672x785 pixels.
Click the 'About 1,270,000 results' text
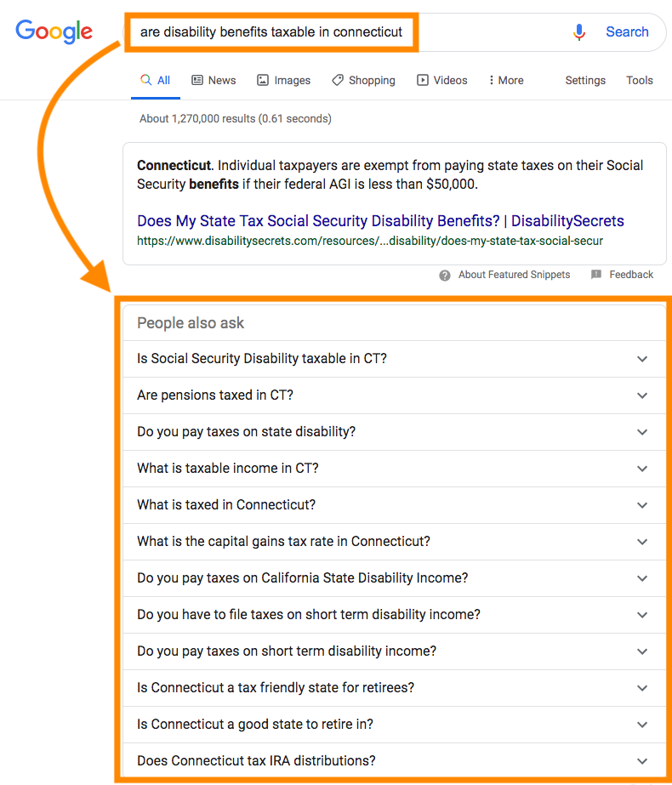point(236,119)
